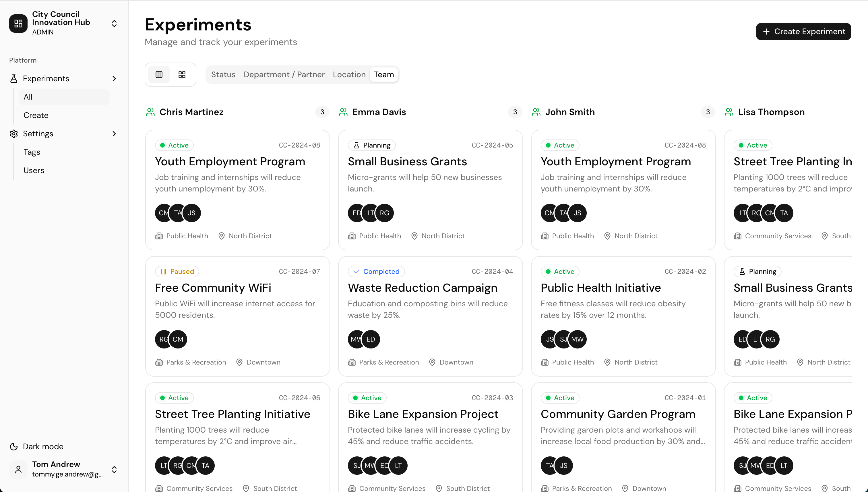The image size is (868, 492).
Task: Open Settings via the gear icon
Action: (x=13, y=133)
